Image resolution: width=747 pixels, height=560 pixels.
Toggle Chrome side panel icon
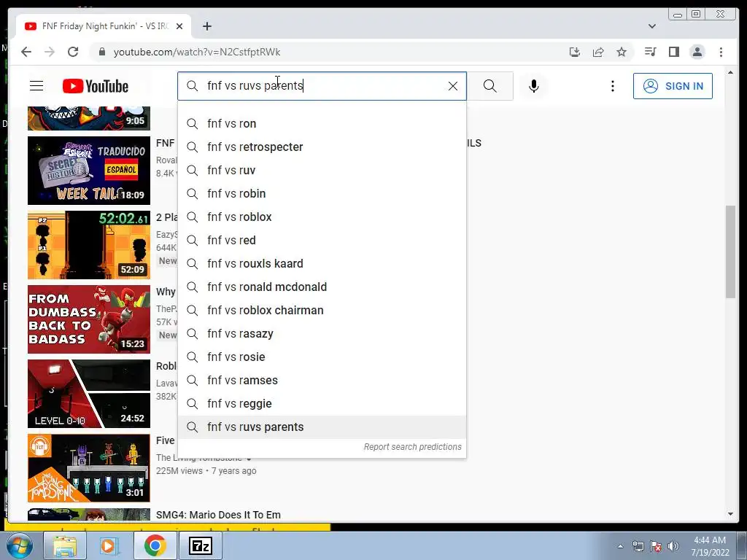pos(673,52)
